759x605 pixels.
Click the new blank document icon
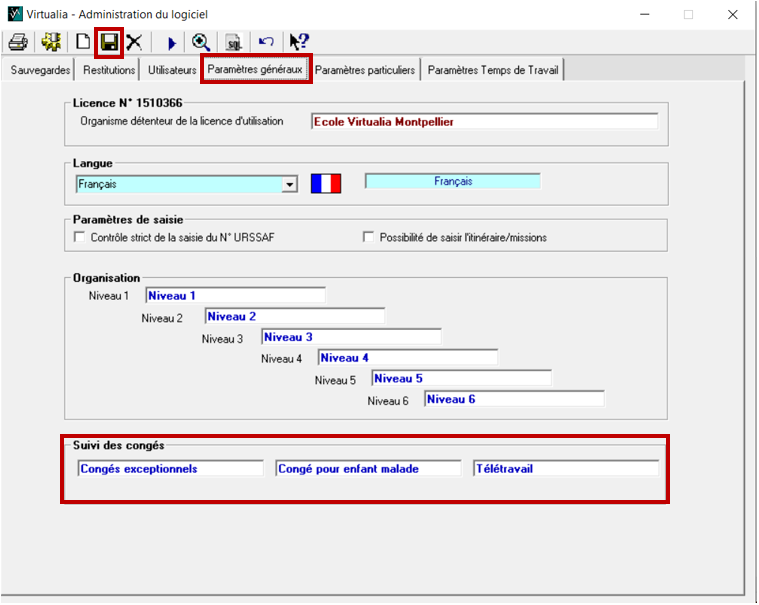click(x=83, y=42)
